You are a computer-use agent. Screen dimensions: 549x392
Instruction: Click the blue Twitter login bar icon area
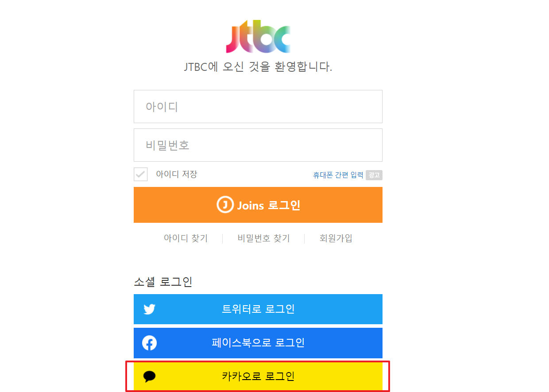(x=149, y=309)
